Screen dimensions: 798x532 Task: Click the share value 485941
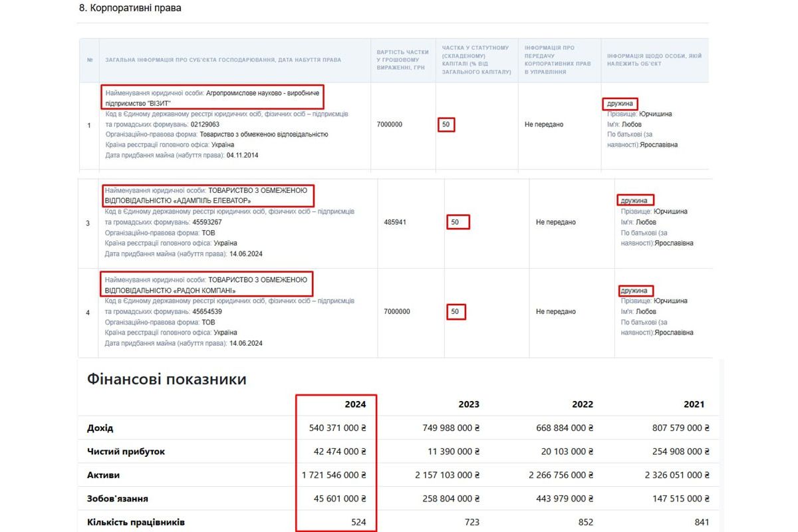point(395,222)
